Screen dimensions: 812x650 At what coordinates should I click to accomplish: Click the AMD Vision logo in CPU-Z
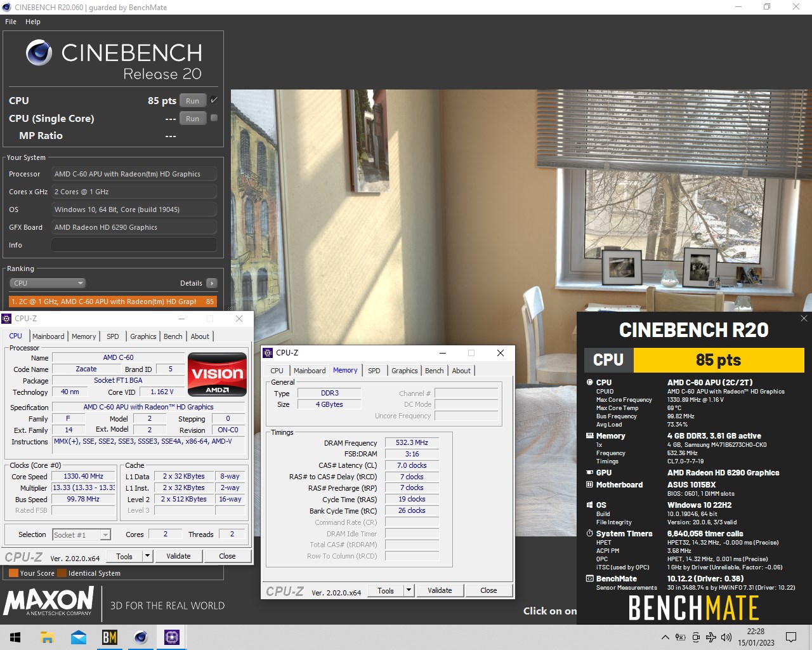[x=217, y=375]
